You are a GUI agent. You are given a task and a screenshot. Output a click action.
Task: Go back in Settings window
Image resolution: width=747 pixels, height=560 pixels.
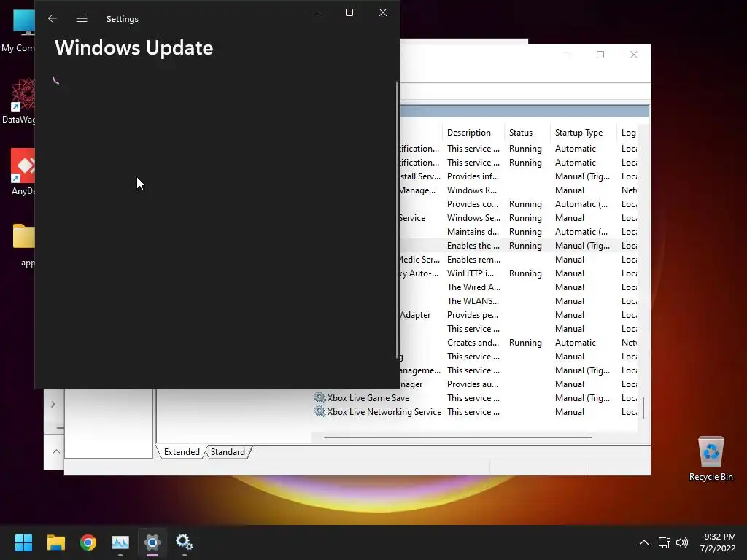[53, 18]
